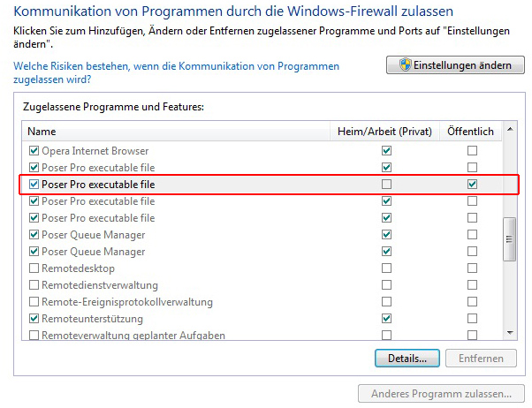Open Details for selected program

tap(407, 359)
